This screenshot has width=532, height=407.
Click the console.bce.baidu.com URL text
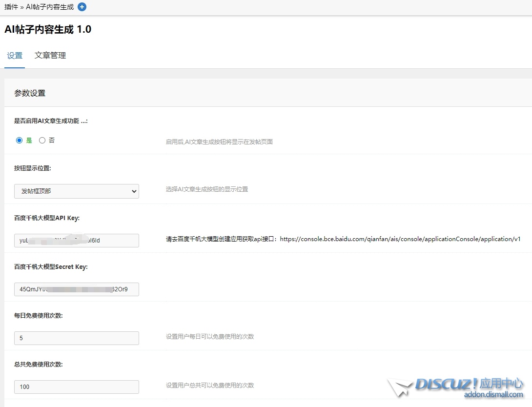pos(400,239)
